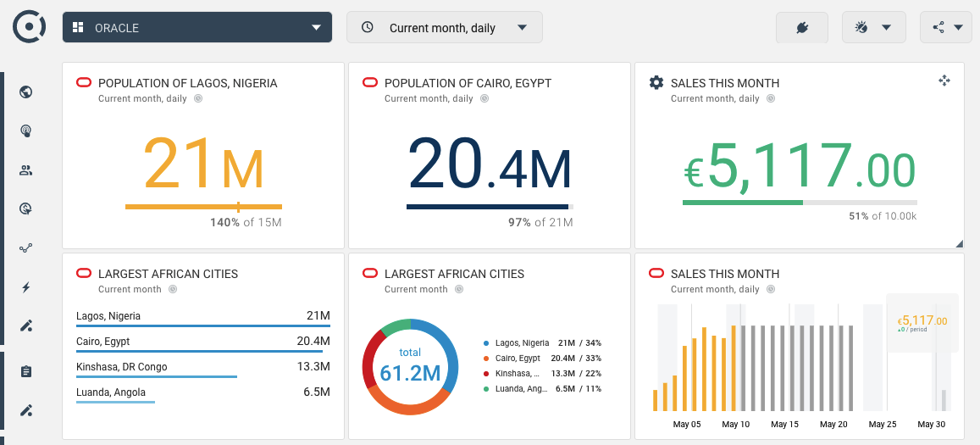Click the small circle icon under Population of Cairo title
Screen dimensions: 980x445
pyautogui.click(x=484, y=98)
